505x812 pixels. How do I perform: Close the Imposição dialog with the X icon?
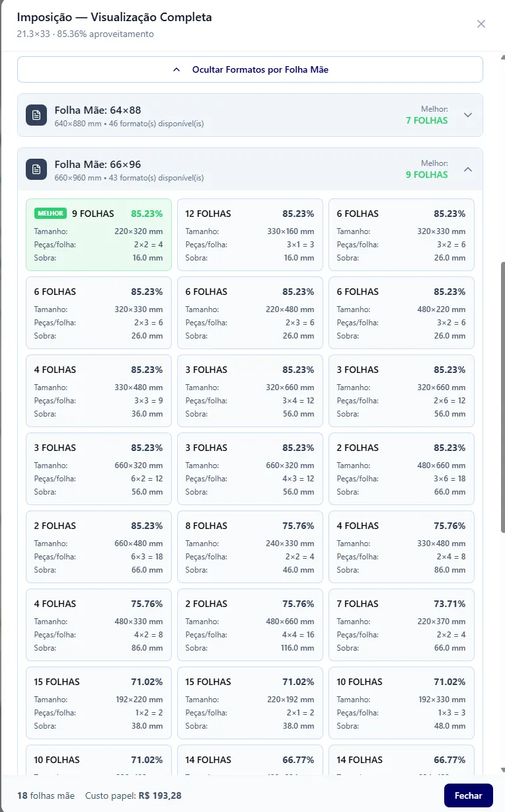tap(481, 24)
